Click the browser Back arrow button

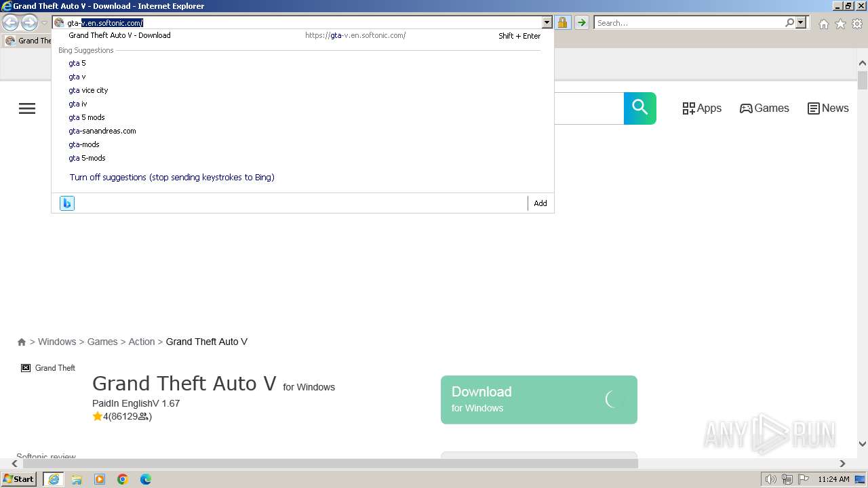pyautogui.click(x=11, y=22)
